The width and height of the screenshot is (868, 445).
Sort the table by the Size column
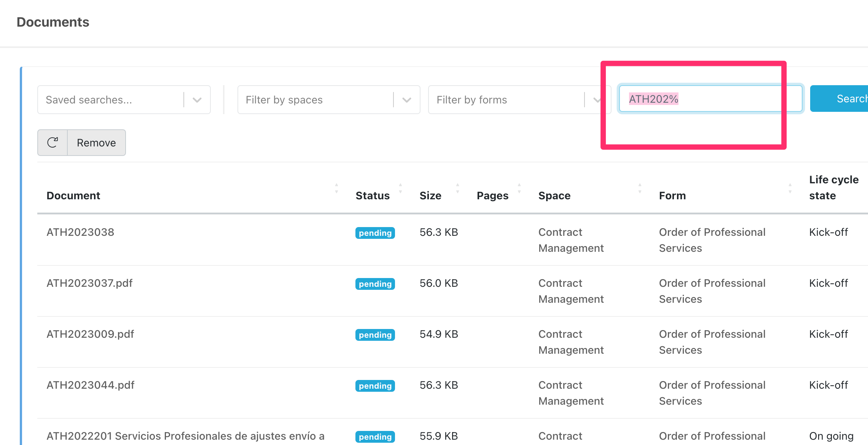pyautogui.click(x=457, y=189)
